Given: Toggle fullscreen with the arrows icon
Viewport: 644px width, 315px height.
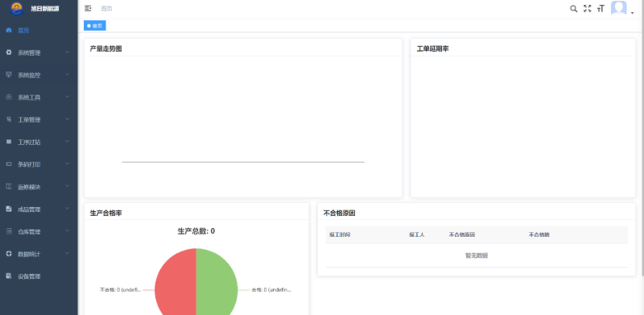Looking at the screenshot, I should [x=588, y=9].
